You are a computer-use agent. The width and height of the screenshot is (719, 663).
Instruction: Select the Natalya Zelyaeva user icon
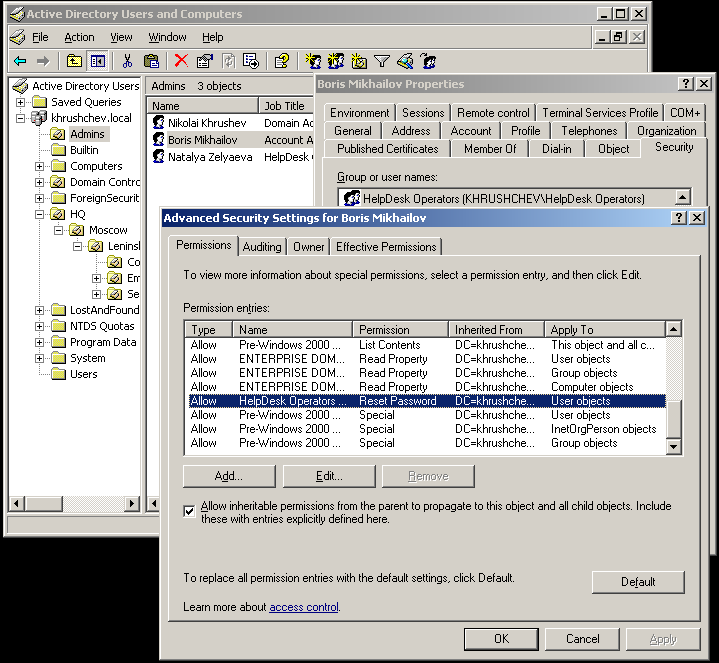tap(159, 156)
